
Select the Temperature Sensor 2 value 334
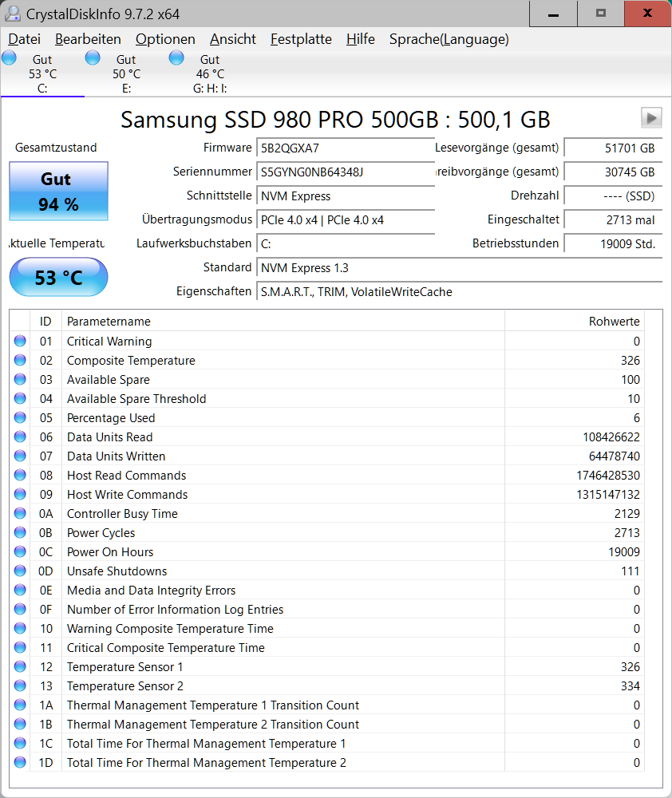[630, 686]
